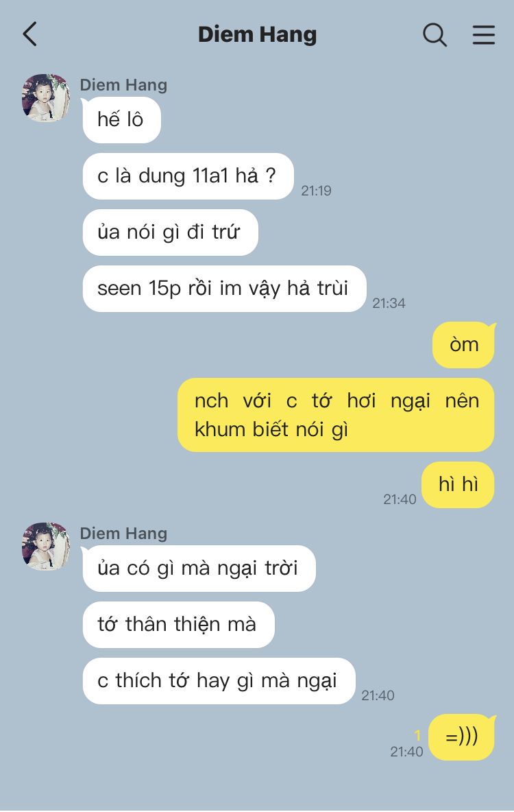Viewport: 514px width, 812px height.
Task: Select the 'c là dung 11a1 hả ?' message
Action: click(x=188, y=176)
